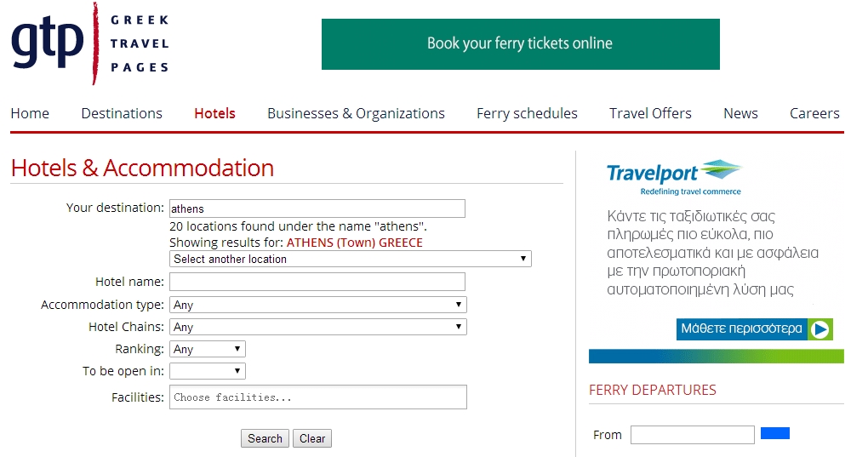Click the Choose facilities field
The height and width of the screenshot is (457, 868).
click(x=318, y=397)
